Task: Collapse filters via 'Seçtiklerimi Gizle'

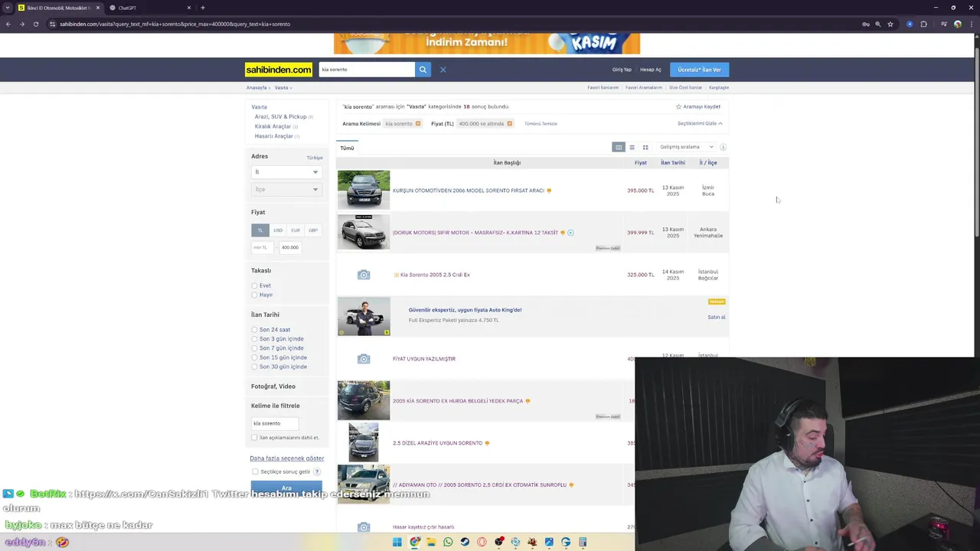Action: [x=700, y=123]
